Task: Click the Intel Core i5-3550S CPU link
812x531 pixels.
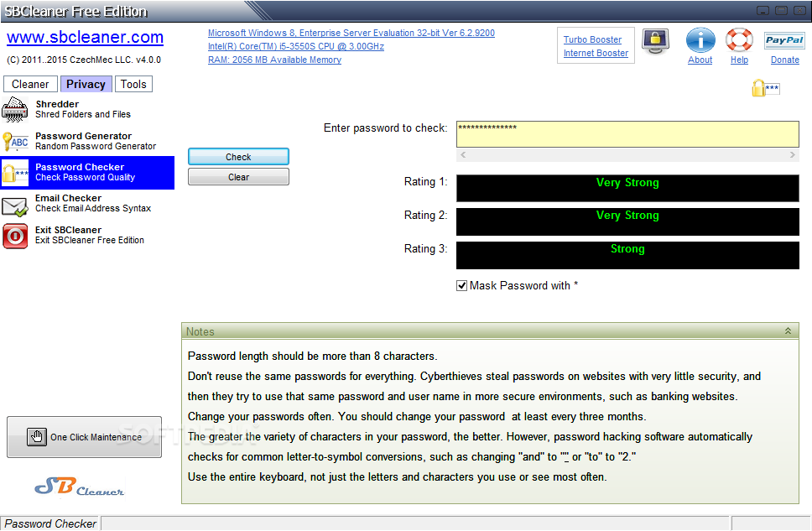Action: 296,47
